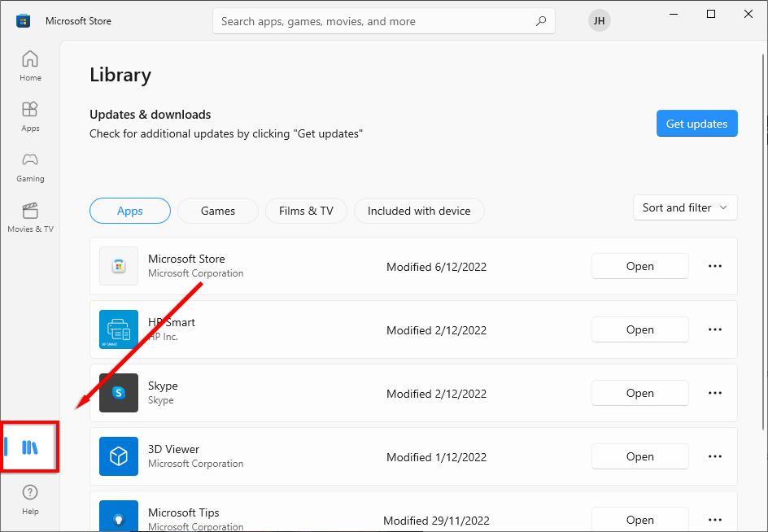Open the Gaming section in sidebar
The width and height of the screenshot is (768, 532).
(x=30, y=167)
